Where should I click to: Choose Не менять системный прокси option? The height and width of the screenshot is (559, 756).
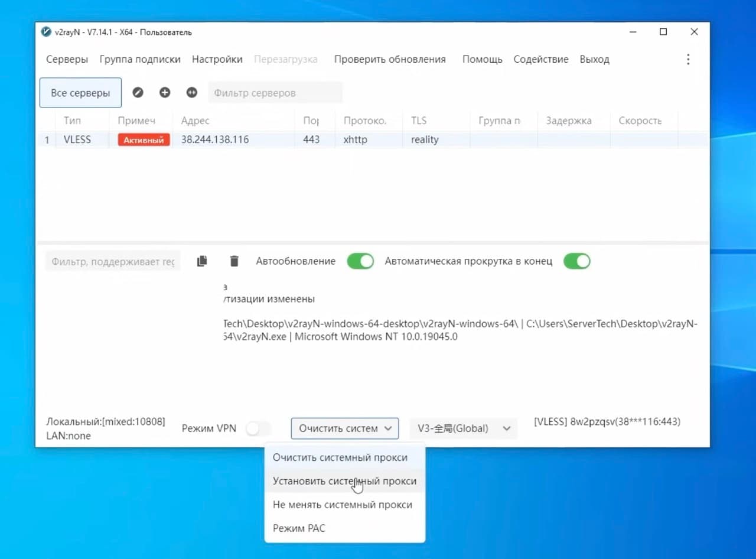pyautogui.click(x=345, y=505)
